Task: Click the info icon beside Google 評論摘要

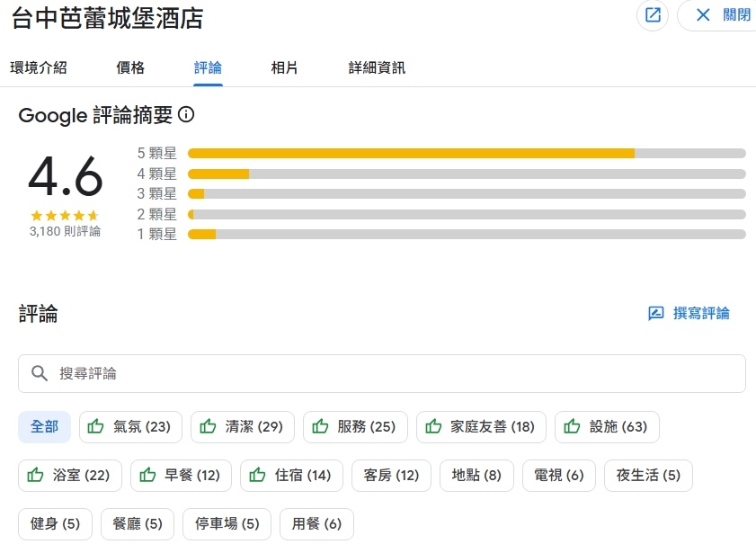Action: [186, 115]
